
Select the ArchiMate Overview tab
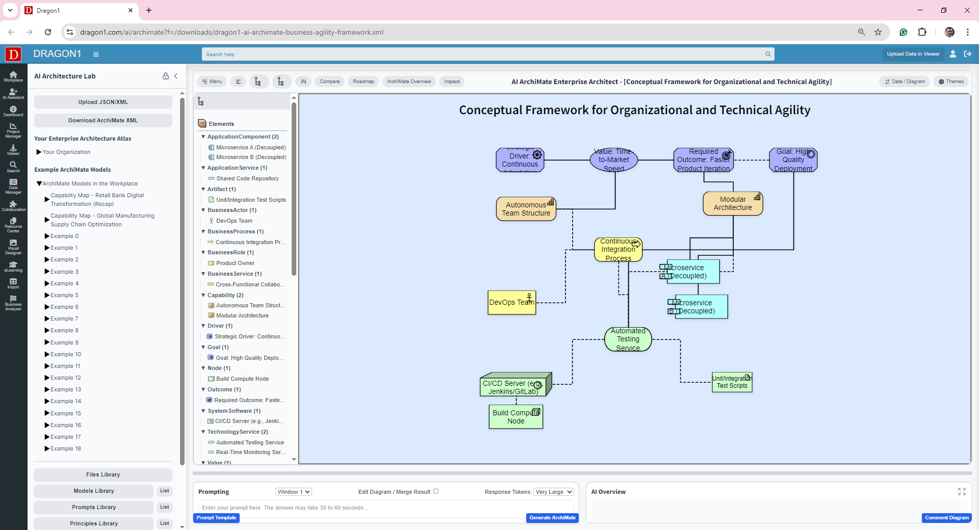[409, 82]
